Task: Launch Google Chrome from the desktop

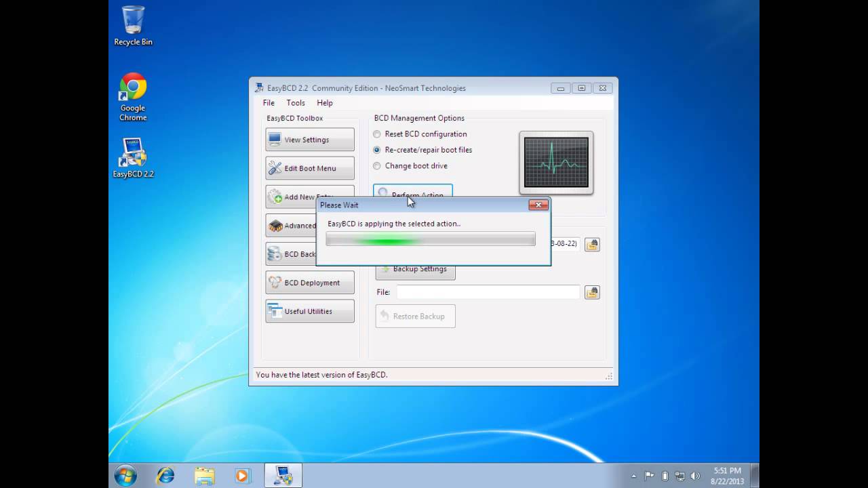Action: 133,97
